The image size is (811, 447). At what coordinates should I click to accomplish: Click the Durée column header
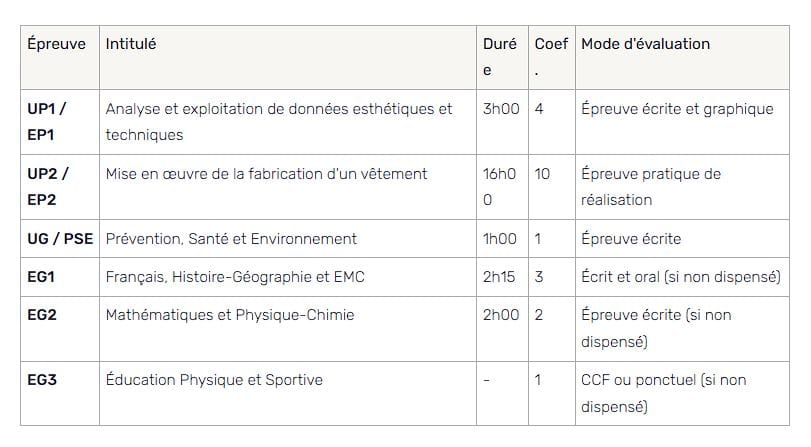coord(500,57)
